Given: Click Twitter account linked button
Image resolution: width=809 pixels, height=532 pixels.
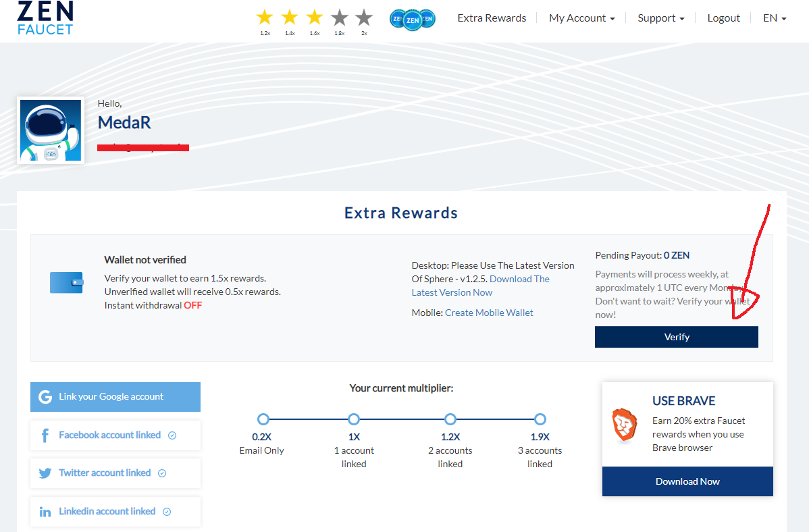Looking at the screenshot, I should pyautogui.click(x=115, y=473).
